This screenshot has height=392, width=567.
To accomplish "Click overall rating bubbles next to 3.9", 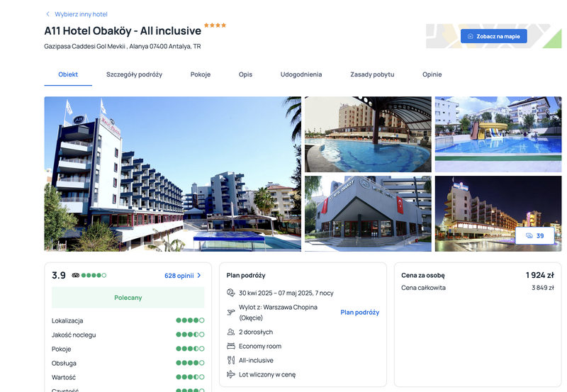I will click(94, 275).
